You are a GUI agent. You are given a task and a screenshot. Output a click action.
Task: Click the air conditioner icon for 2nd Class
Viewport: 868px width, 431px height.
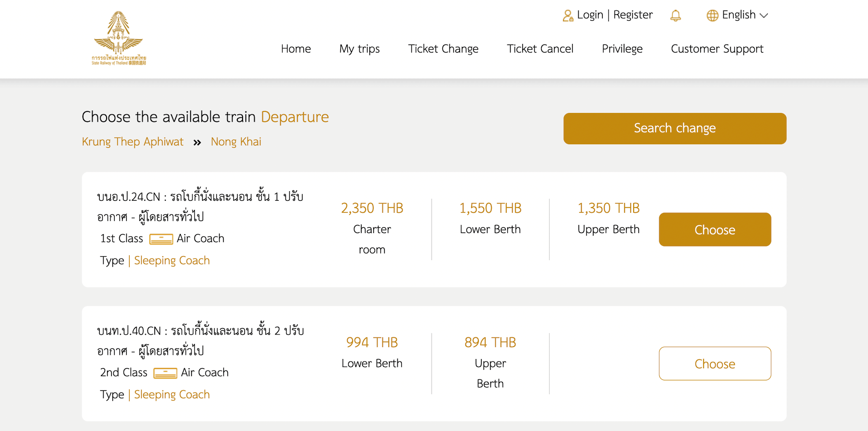pyautogui.click(x=165, y=373)
